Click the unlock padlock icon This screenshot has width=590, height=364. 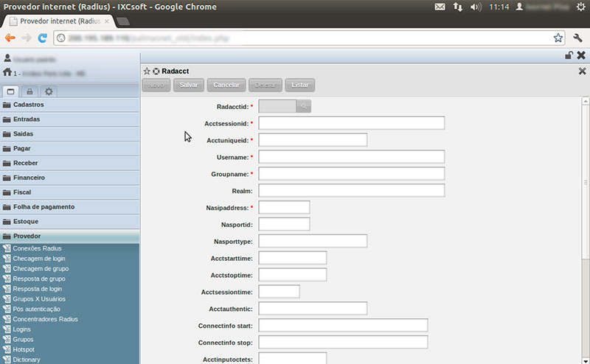tap(569, 55)
